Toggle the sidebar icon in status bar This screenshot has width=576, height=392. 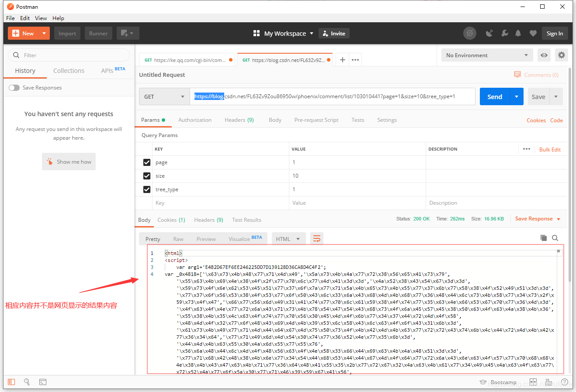click(12, 382)
